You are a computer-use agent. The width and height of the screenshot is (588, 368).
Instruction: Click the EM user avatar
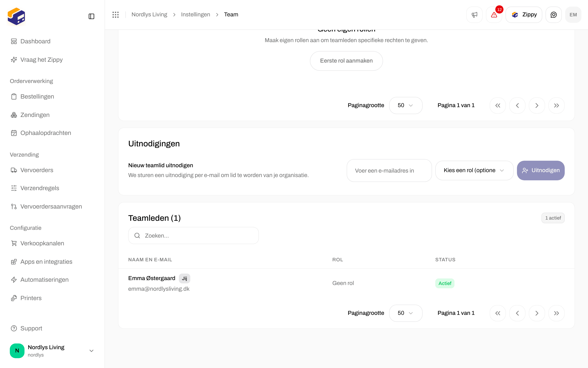tap(573, 15)
